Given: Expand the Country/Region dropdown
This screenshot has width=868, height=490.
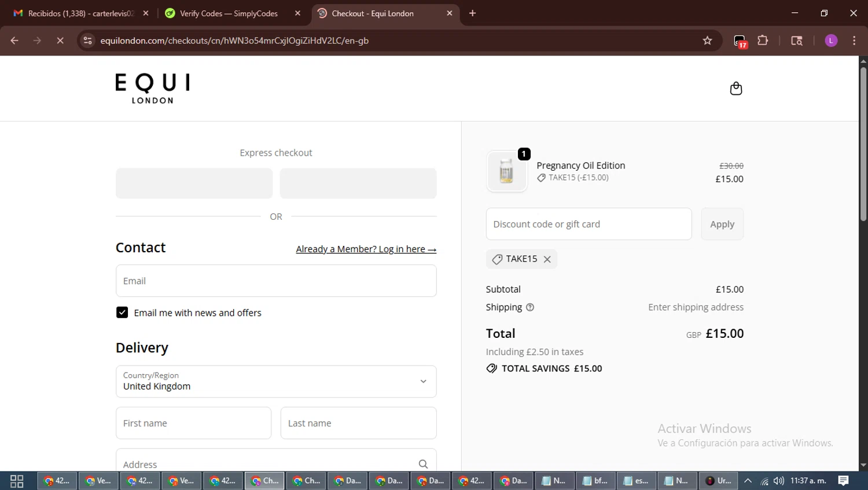Looking at the screenshot, I should tap(276, 381).
